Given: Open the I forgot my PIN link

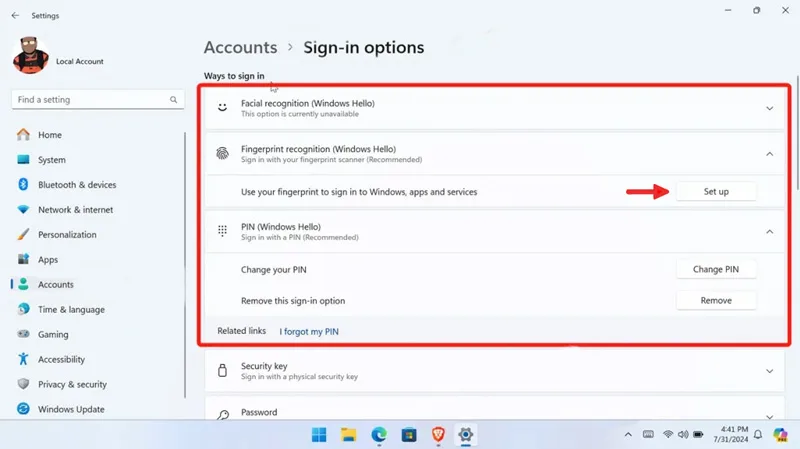Looking at the screenshot, I should [309, 331].
